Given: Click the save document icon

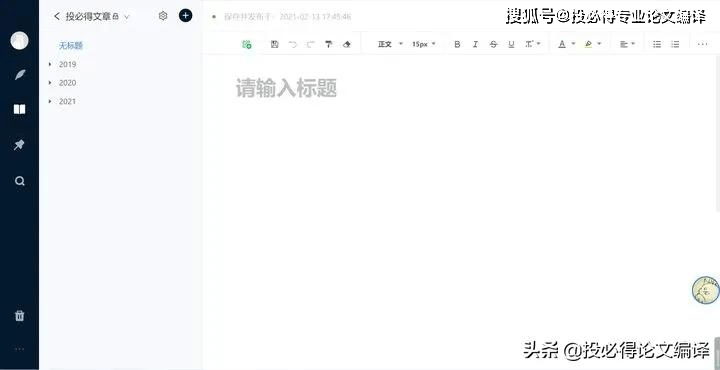Looking at the screenshot, I should point(275,44).
